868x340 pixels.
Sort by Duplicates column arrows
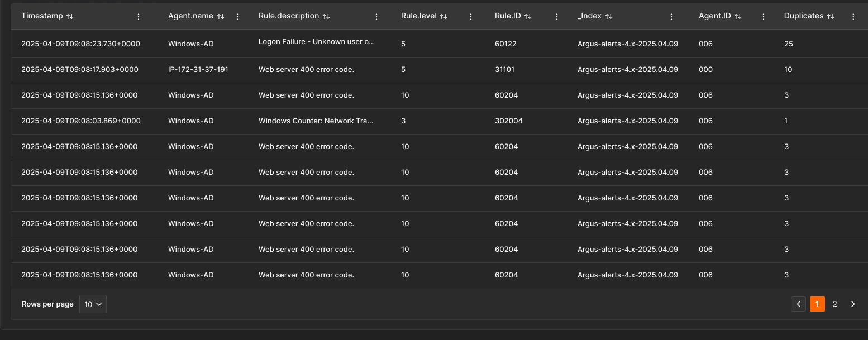(x=831, y=16)
